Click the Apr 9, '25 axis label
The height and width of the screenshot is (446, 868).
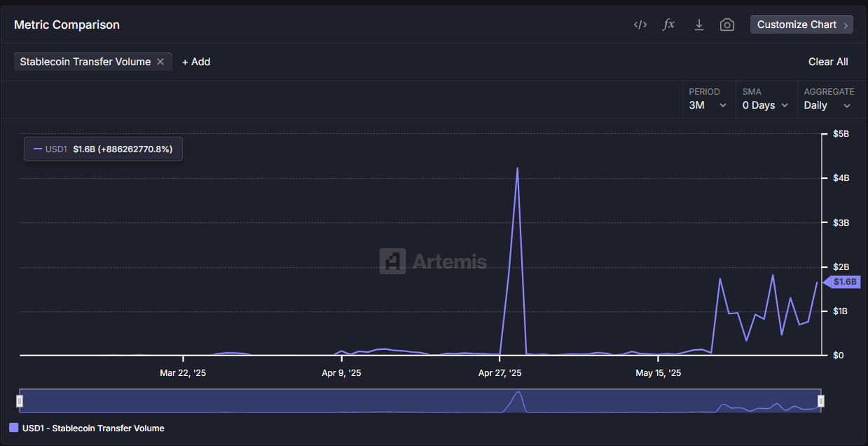(341, 373)
